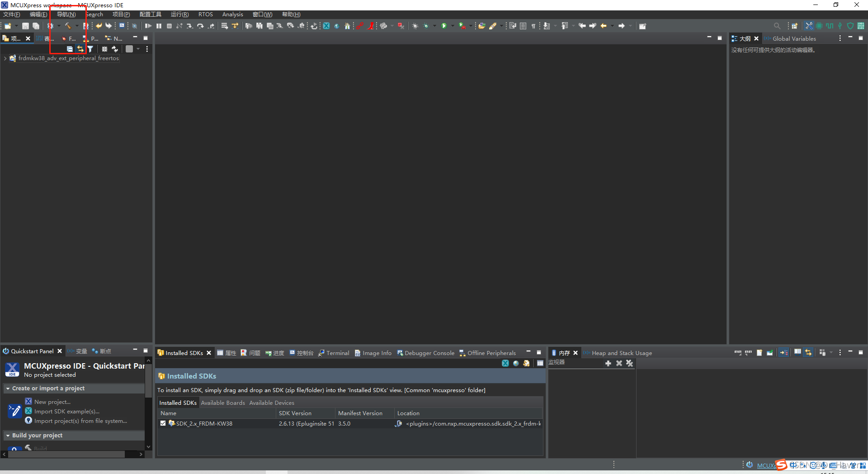Image resolution: width=868 pixels, height=474 pixels.
Task: Toggle SDK_2.x_FRDM-KW38 checkbox
Action: pos(163,423)
